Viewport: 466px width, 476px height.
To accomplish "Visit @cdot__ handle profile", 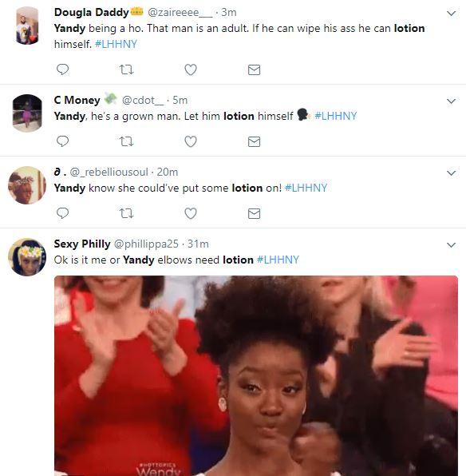I will pyautogui.click(x=143, y=100).
